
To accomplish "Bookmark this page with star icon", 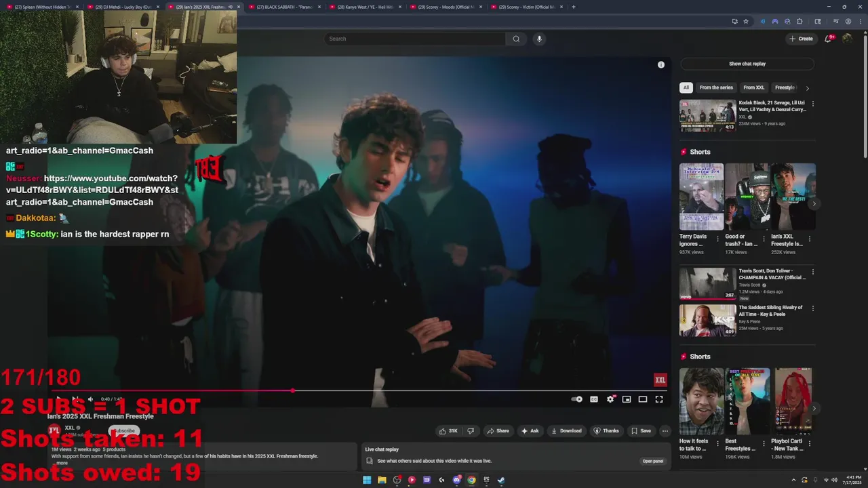I will pyautogui.click(x=746, y=21).
